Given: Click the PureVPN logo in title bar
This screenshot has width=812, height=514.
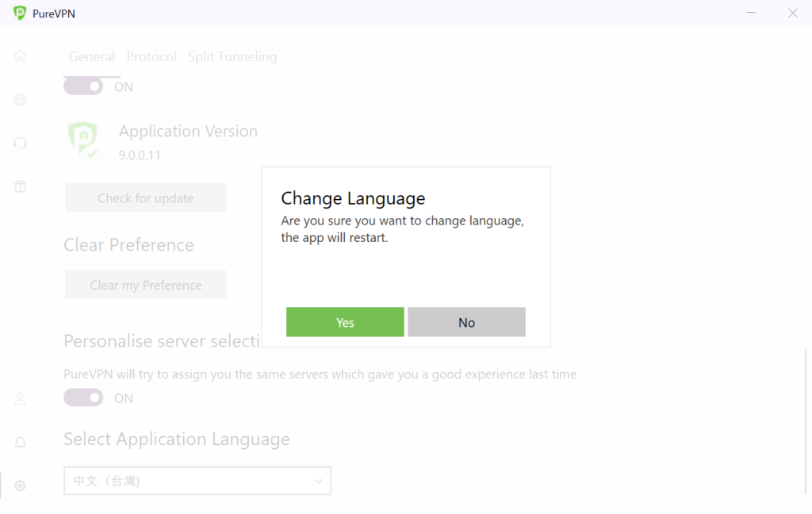Looking at the screenshot, I should click(x=20, y=13).
